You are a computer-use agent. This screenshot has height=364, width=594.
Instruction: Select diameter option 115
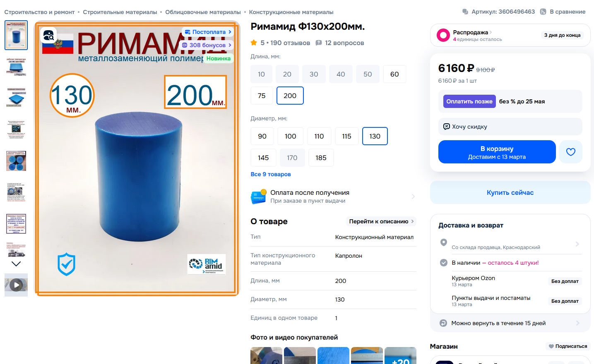coord(346,136)
